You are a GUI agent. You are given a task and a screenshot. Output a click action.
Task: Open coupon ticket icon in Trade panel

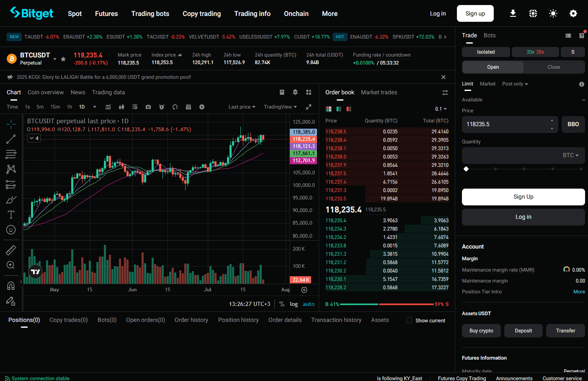pos(568,36)
